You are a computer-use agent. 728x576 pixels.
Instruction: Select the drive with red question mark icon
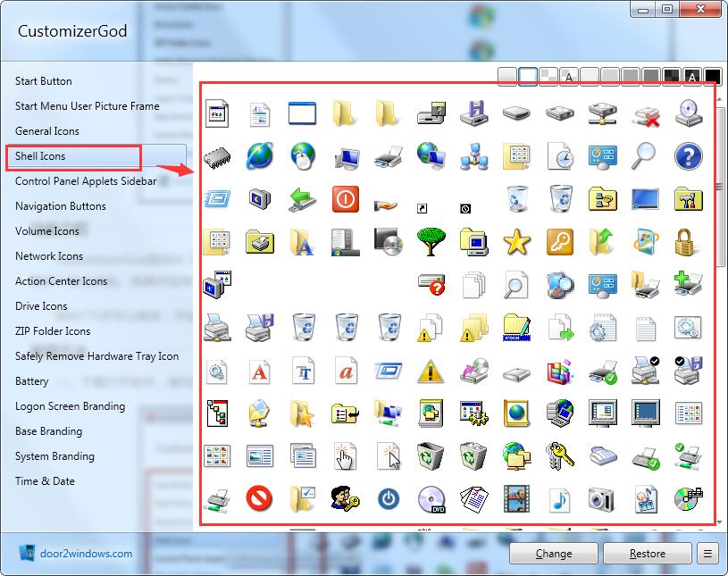[x=431, y=285]
